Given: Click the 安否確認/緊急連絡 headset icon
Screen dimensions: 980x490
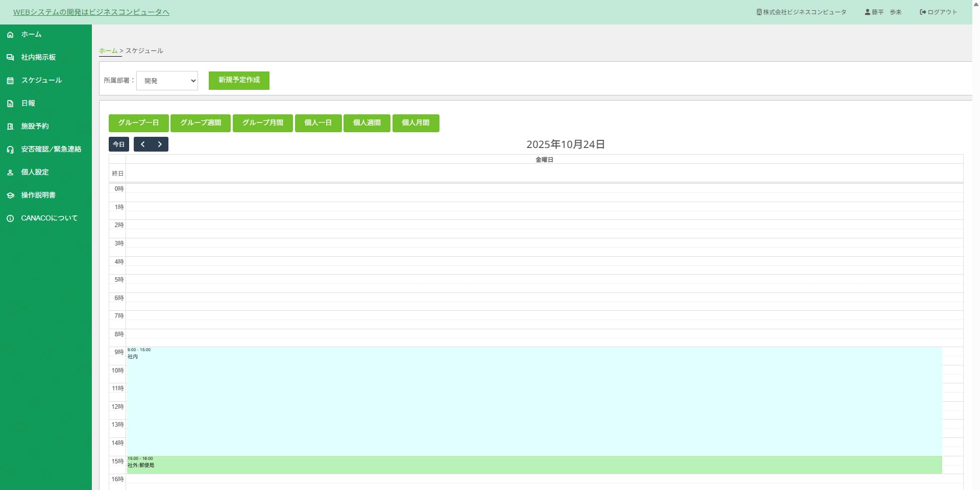Looking at the screenshot, I should coord(10,150).
